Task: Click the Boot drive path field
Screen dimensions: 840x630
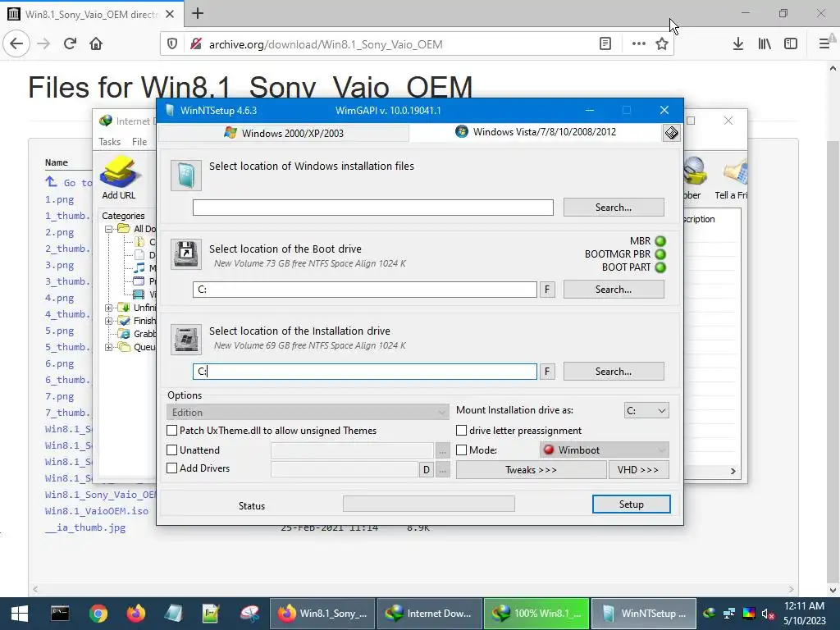Action: (365, 290)
